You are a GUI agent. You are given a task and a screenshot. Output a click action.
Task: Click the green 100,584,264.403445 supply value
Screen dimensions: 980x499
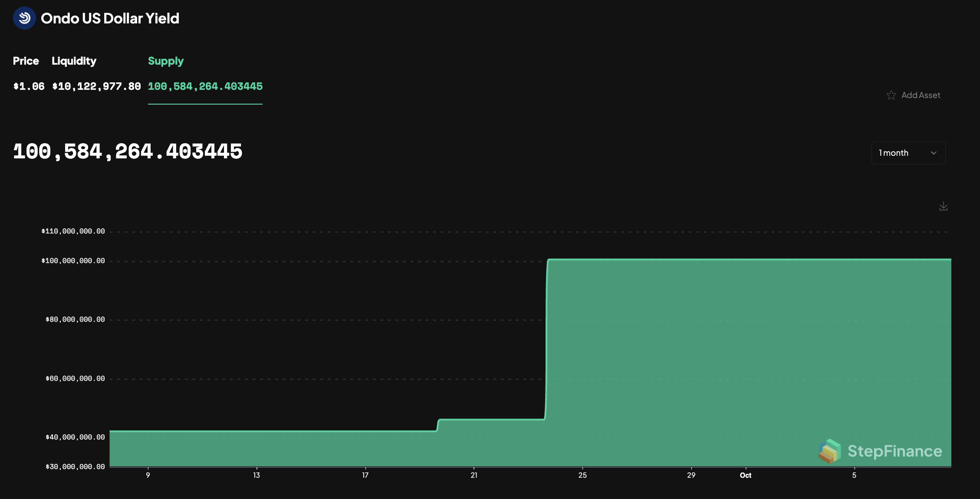click(205, 86)
